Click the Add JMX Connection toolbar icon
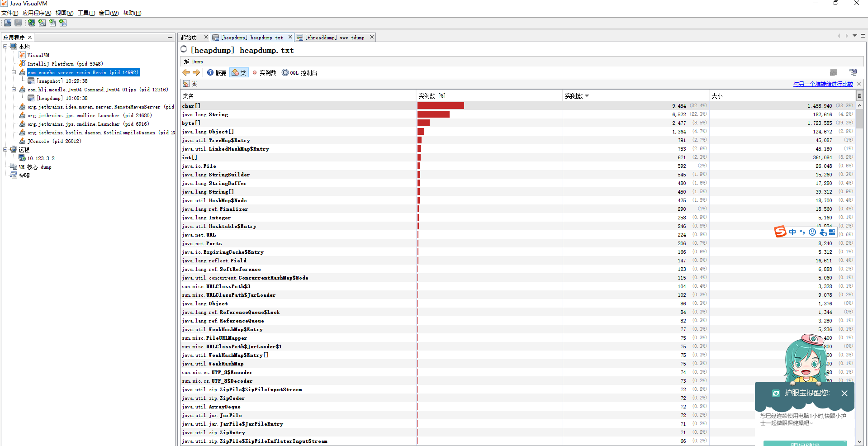The width and height of the screenshot is (868, 446). point(42,23)
